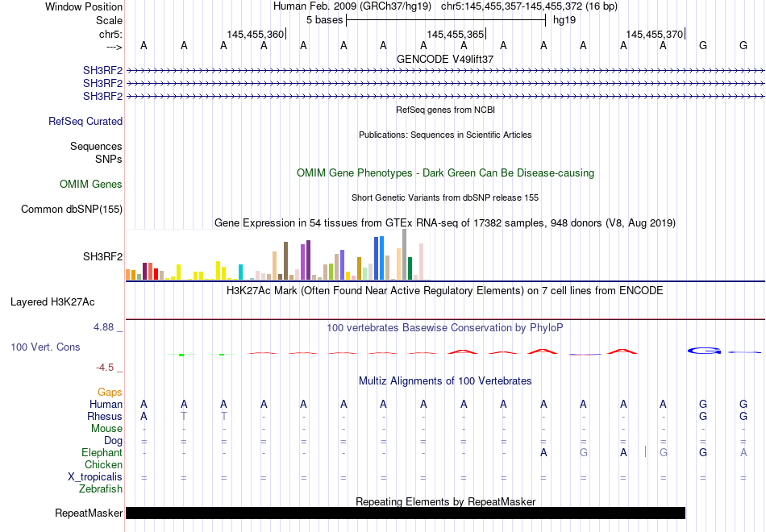Click the Sequences track label
766x532 pixels.
point(96,146)
